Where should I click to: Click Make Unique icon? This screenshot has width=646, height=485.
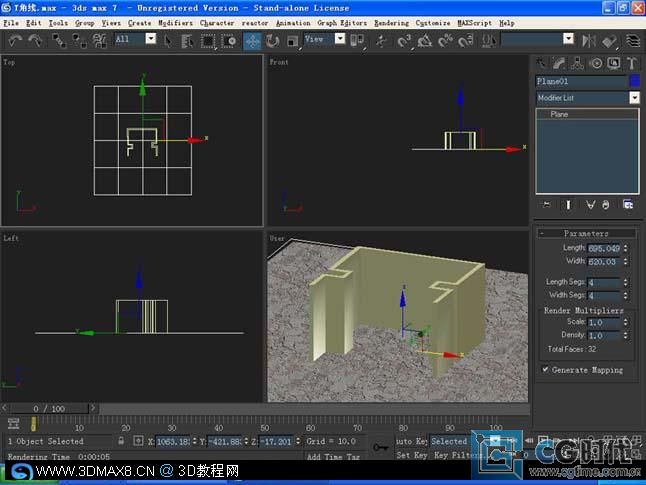pos(590,204)
